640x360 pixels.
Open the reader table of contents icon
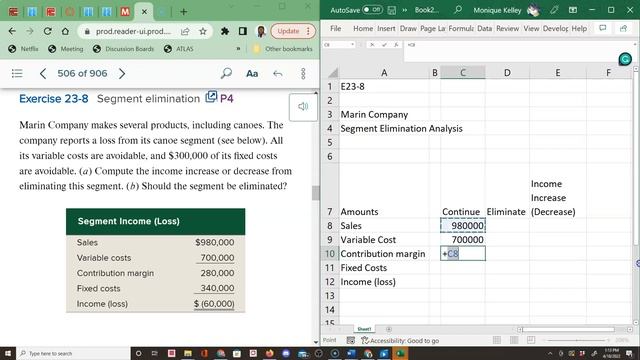17,73
